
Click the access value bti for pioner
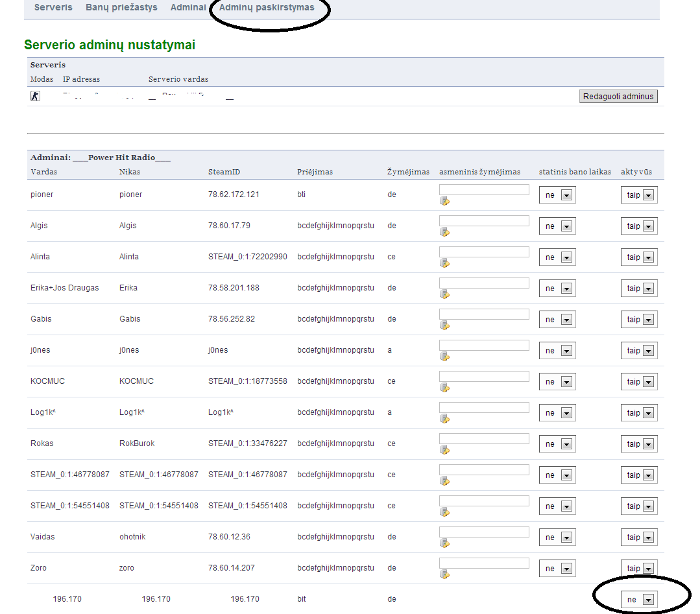(x=301, y=195)
